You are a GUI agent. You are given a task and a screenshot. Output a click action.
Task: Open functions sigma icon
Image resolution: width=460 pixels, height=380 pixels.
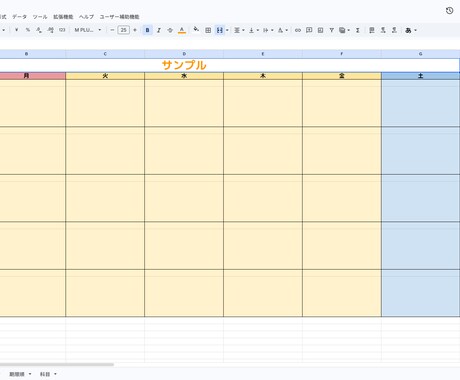click(x=358, y=30)
